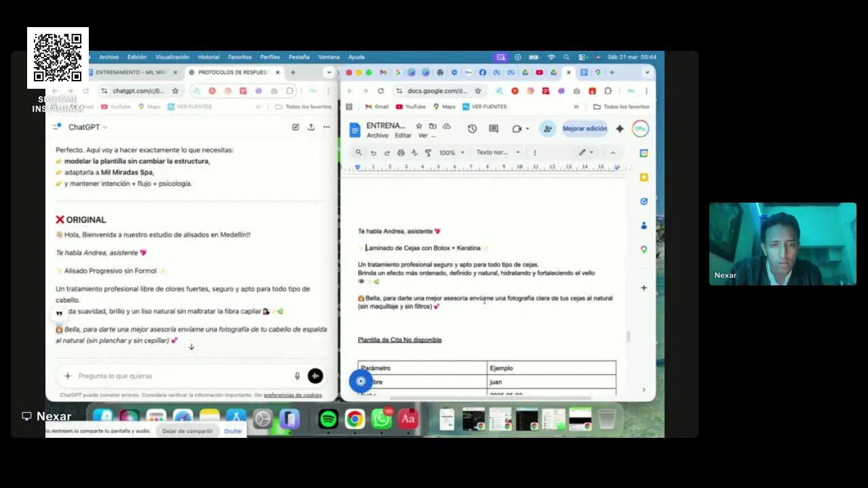868x488 pixels.
Task: Click the blue floating gear button
Action: 361,382
